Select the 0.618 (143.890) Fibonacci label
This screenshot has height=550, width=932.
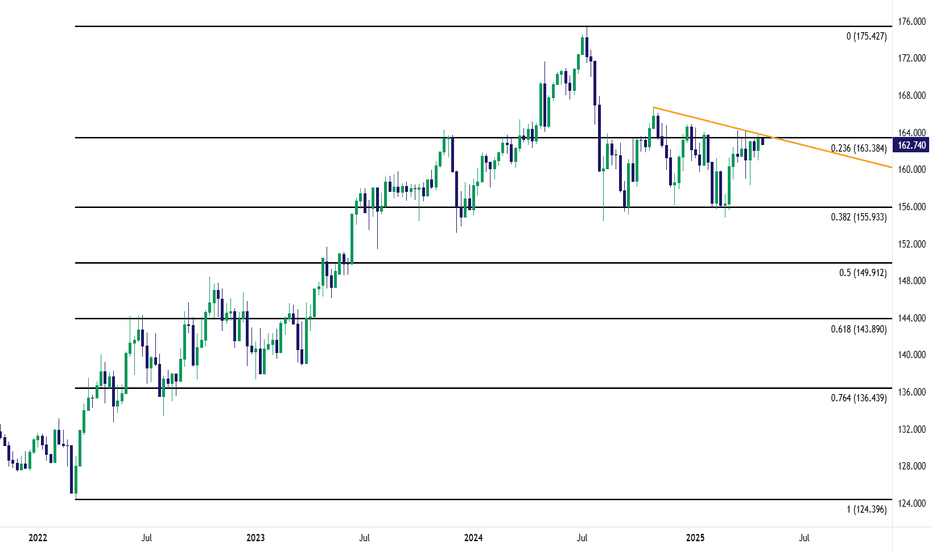(x=858, y=329)
